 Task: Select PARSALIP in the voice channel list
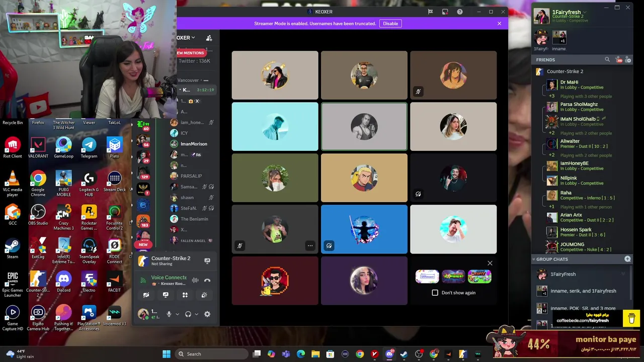tap(191, 176)
